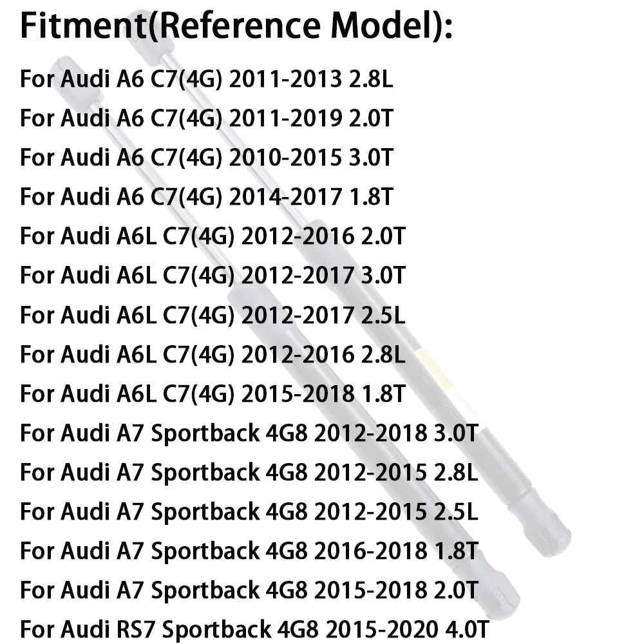
Task: Click the A7 Sportback 2012-2018 3.0T entry
Action: [249, 433]
